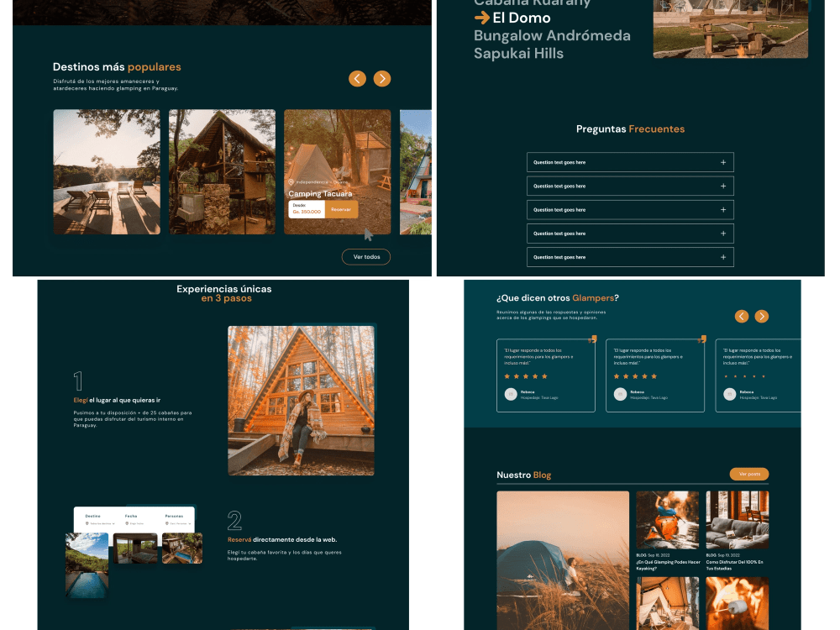Click the orange arrow beside El Domo
840x630 pixels.
pos(480,18)
